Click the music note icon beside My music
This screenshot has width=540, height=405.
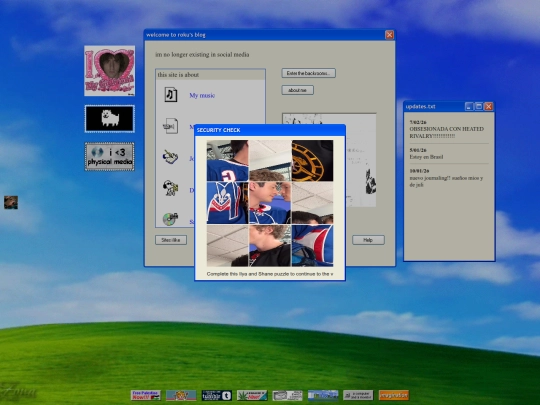[x=171, y=95]
